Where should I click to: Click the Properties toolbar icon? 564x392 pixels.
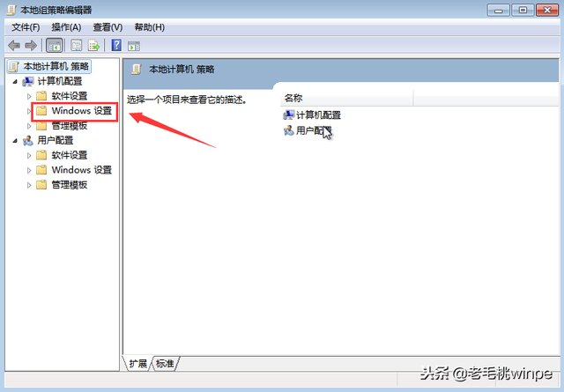[77, 46]
